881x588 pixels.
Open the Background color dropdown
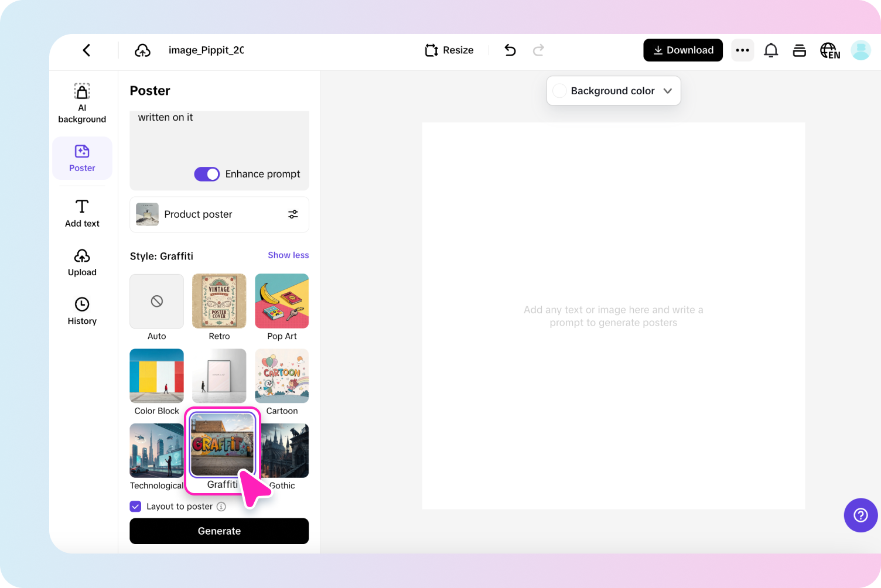pos(613,91)
